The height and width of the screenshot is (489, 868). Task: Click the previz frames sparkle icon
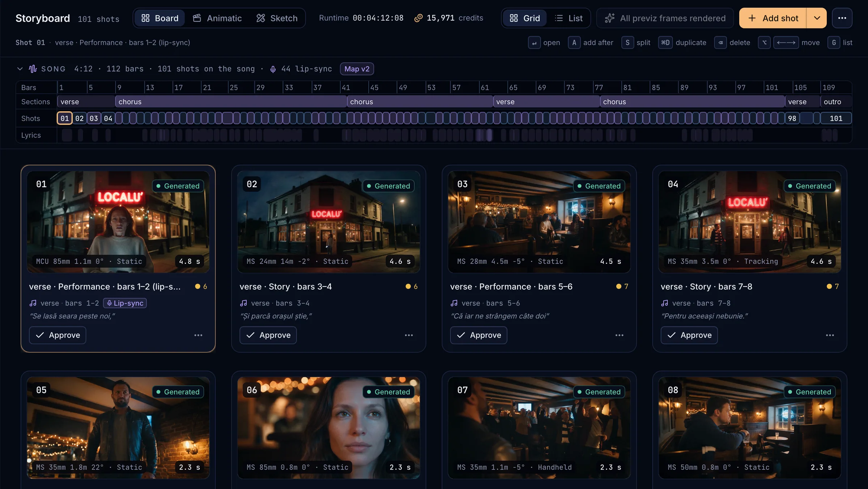(610, 18)
